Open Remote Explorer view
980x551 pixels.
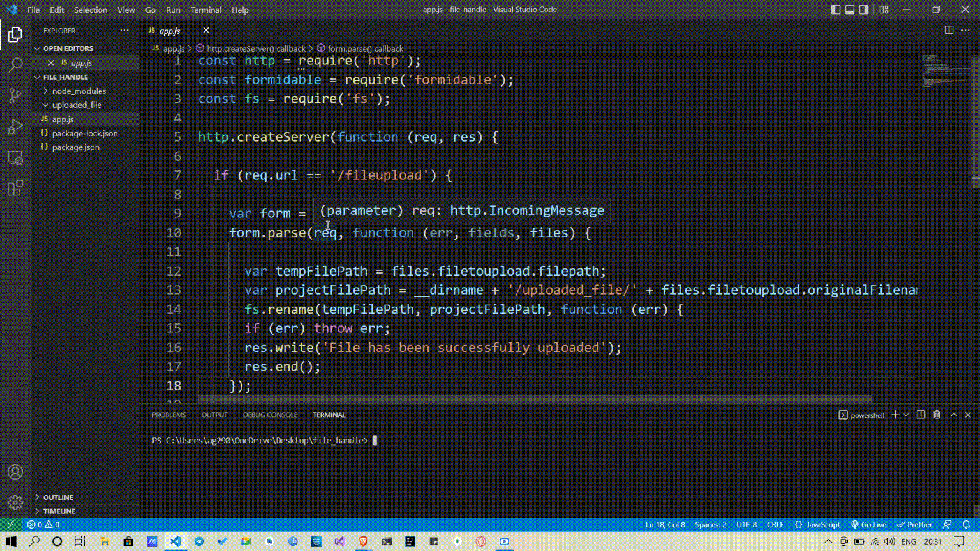pyautogui.click(x=15, y=157)
